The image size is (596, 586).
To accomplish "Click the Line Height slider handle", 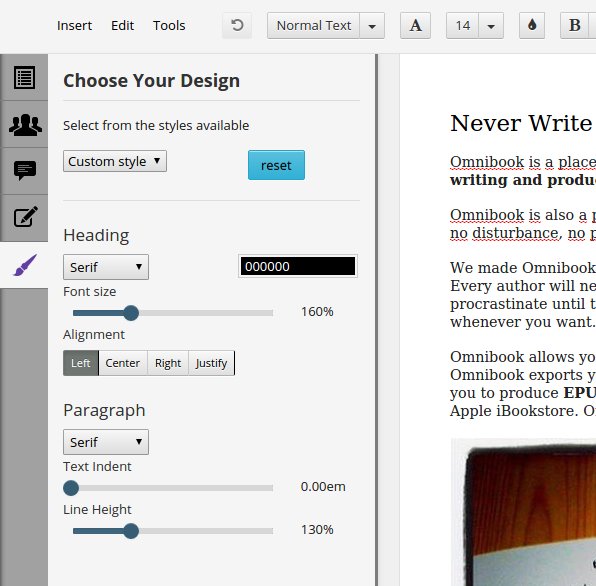I will [131, 531].
